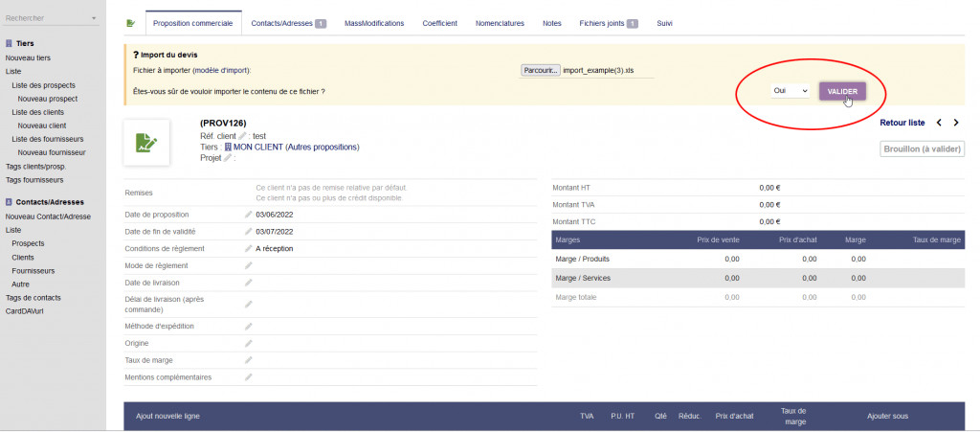The width and height of the screenshot is (980, 432).
Task: Click Parcourir to choose a file
Action: [540, 71]
